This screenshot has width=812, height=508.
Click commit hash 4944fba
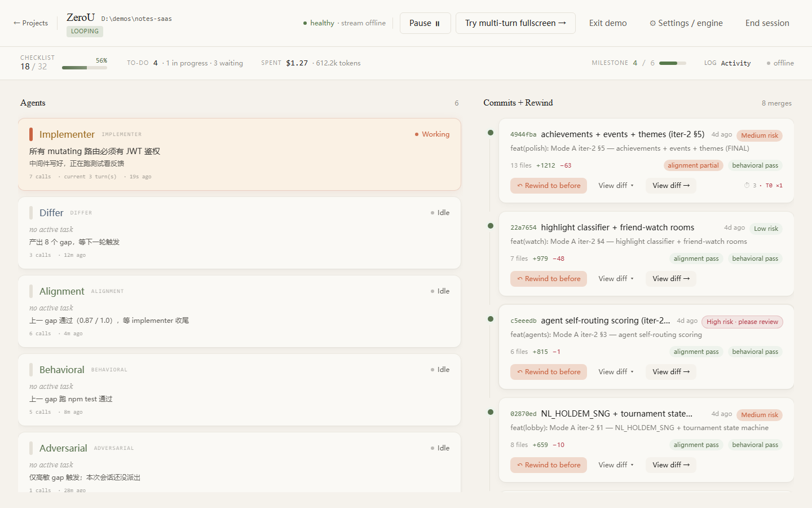[523, 134]
